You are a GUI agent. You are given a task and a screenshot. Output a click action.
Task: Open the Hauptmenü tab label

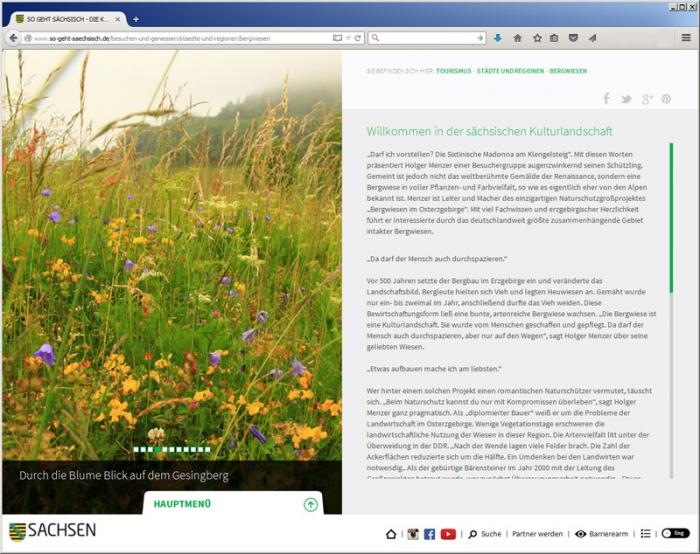pos(182,504)
